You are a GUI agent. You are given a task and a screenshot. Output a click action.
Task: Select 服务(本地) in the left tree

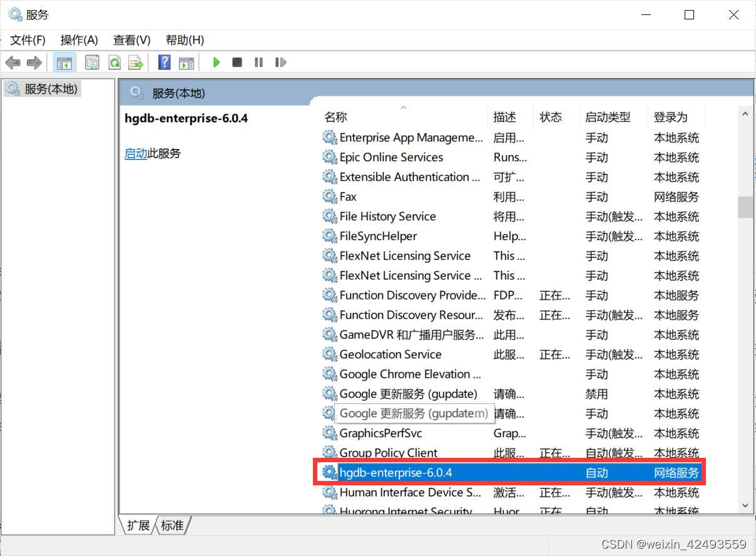point(51,89)
